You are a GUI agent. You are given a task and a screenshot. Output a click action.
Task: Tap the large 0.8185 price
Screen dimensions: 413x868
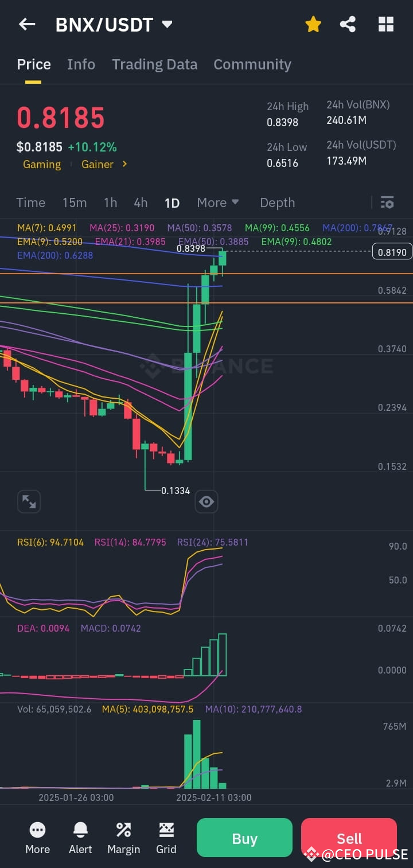pyautogui.click(x=61, y=118)
